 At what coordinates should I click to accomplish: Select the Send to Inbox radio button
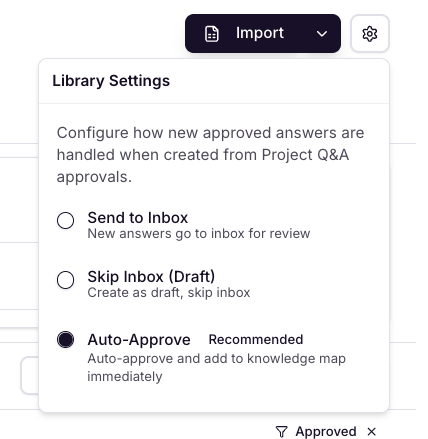[x=65, y=220]
